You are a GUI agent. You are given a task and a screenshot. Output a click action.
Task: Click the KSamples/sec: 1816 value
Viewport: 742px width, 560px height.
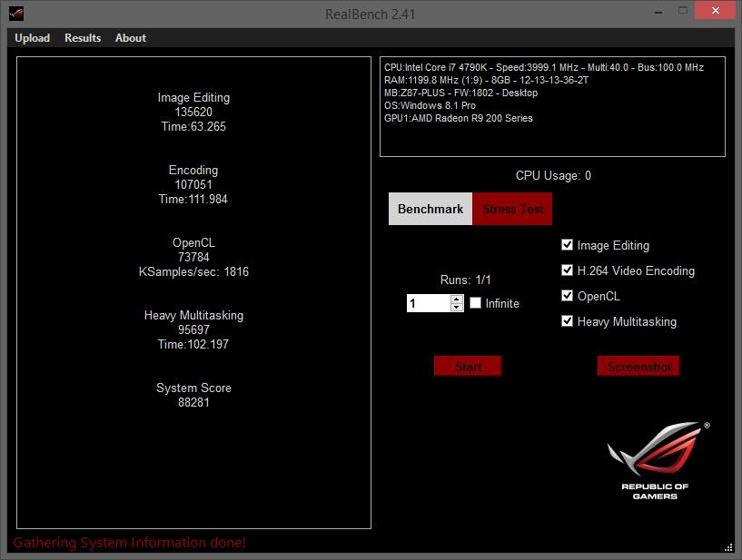coord(193,272)
